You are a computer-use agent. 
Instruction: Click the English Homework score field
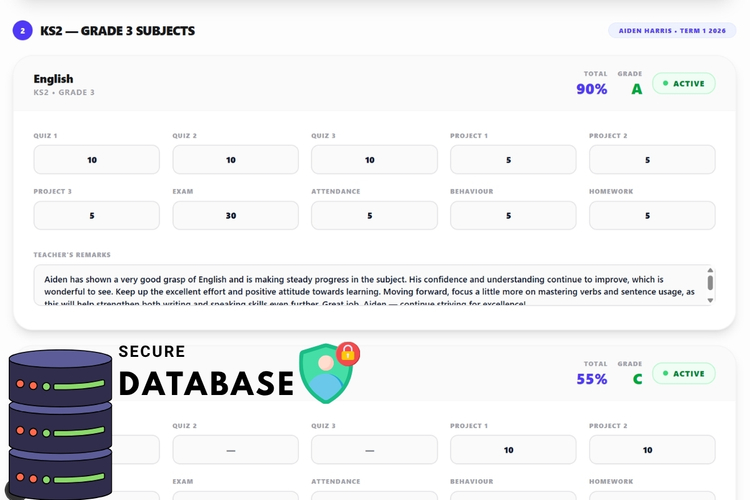652,215
